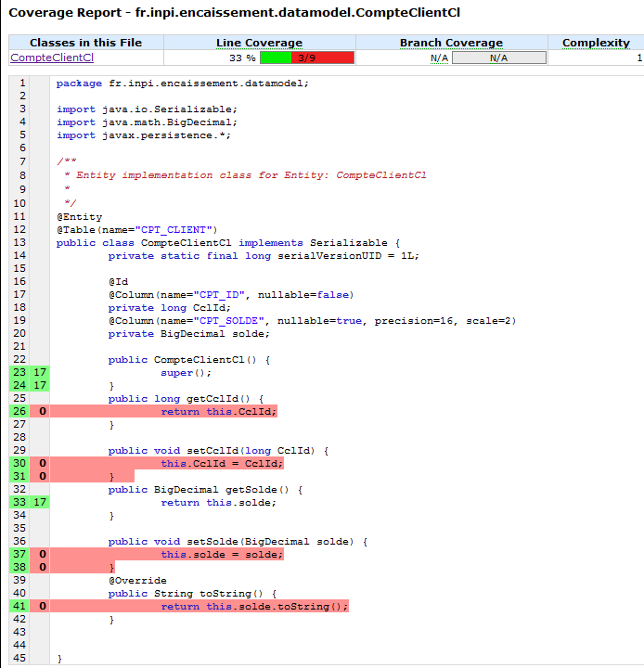Click the Classes in this File header
Viewport: 644px width, 668px height.
(x=85, y=43)
